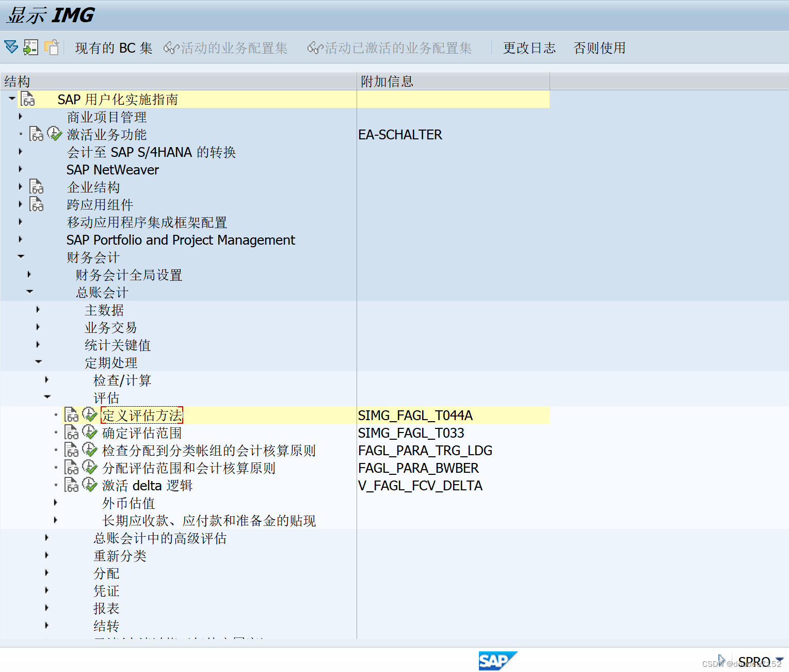Open documentation icon for 确定评估范围
This screenshot has width=789, height=672.
[x=71, y=433]
